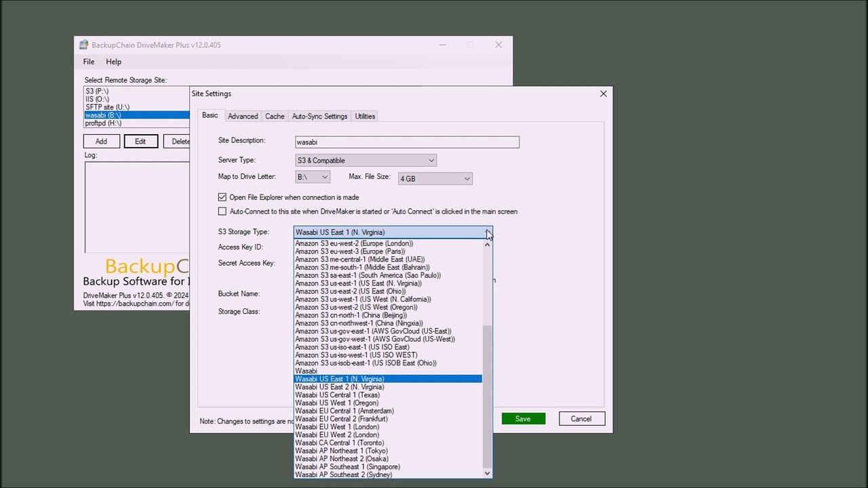Choose Amazon S3 eu-west-3 (Europe (Paris))

click(x=388, y=251)
